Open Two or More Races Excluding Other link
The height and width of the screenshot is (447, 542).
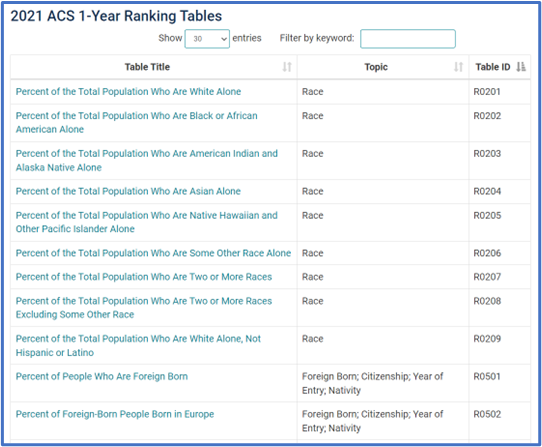point(144,308)
